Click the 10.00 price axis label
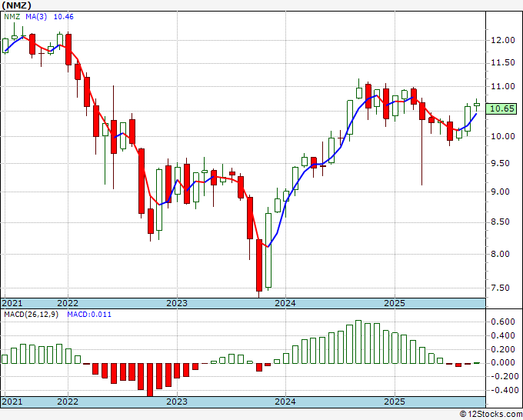523x420 pixels. (503, 136)
